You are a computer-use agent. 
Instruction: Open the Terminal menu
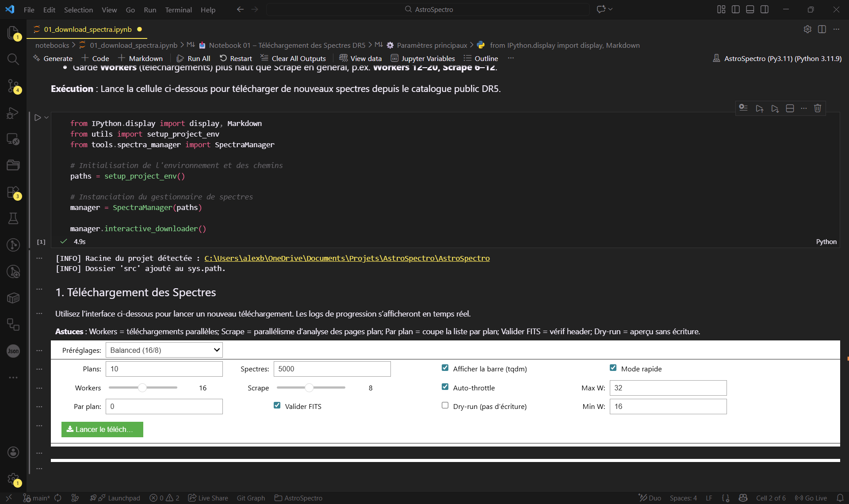click(178, 10)
